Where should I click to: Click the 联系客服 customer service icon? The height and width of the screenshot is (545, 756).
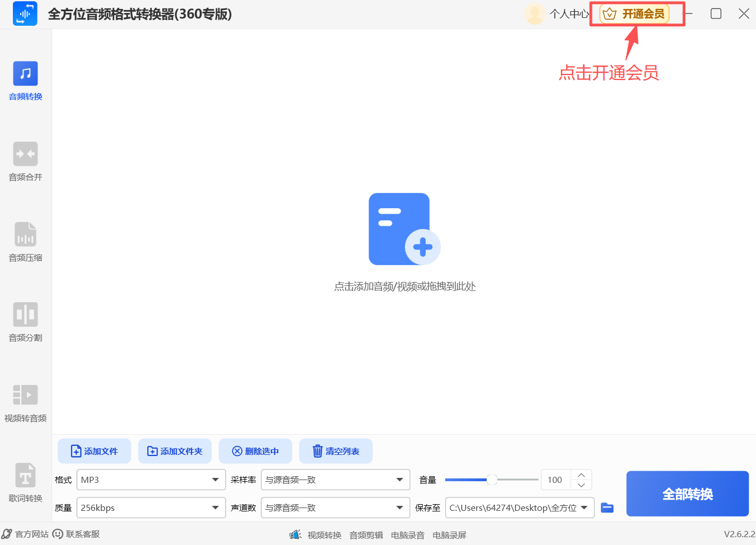pyautogui.click(x=58, y=534)
